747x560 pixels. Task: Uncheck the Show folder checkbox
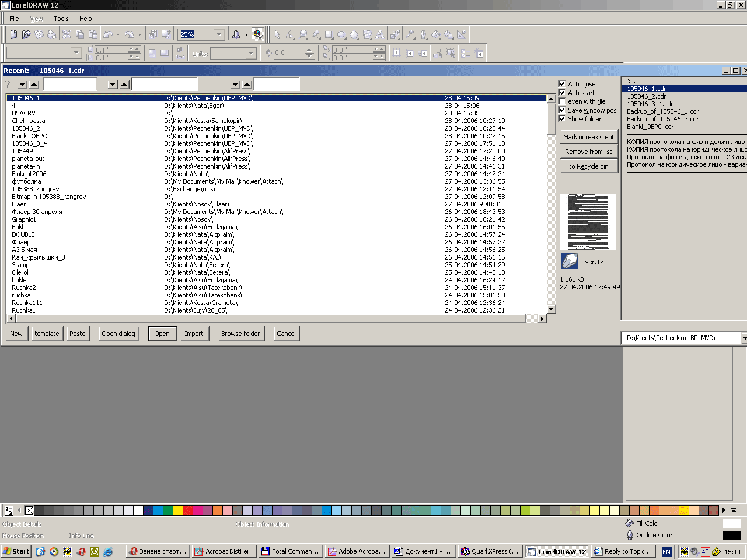[563, 119]
